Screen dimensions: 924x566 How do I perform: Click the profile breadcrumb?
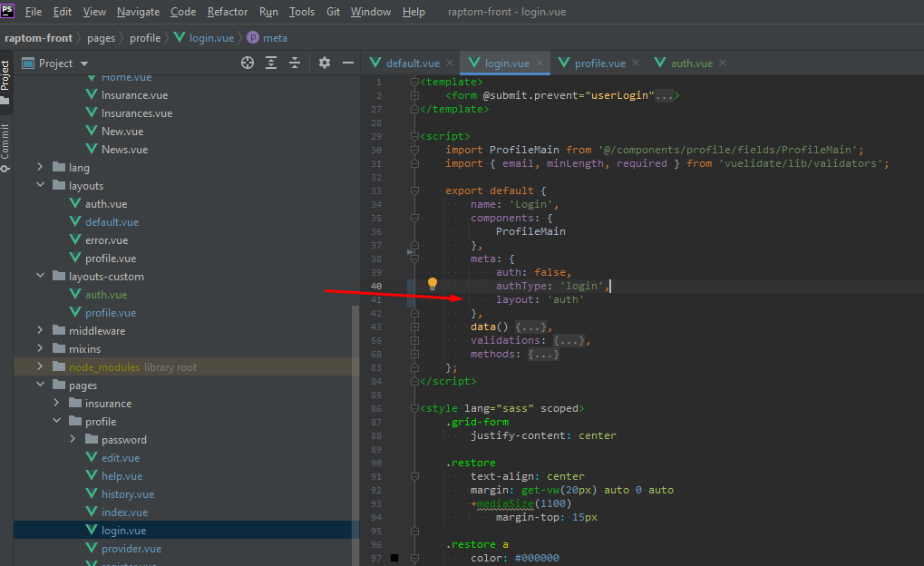coord(145,38)
